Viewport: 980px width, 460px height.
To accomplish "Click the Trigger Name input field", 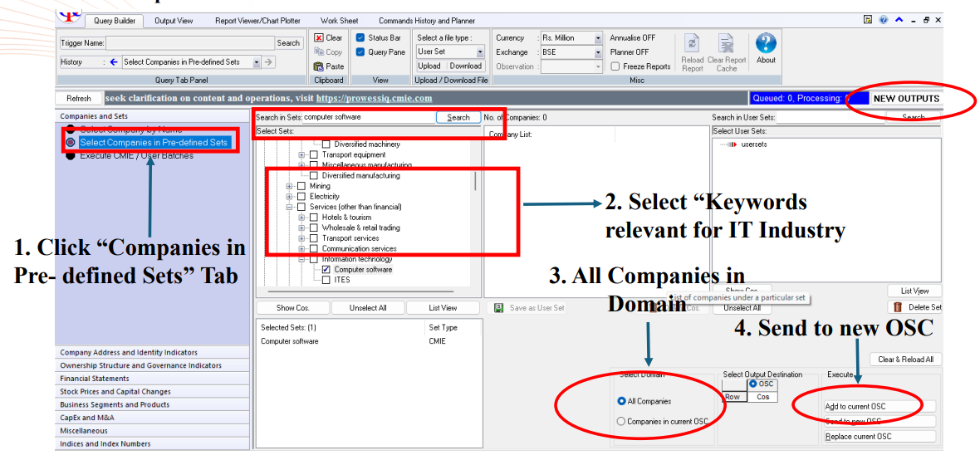I will 189,43.
